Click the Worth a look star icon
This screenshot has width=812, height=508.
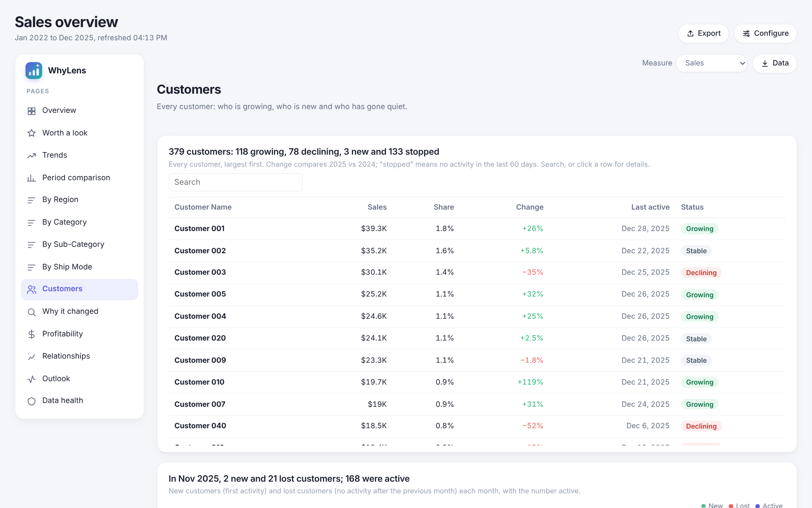(x=32, y=133)
